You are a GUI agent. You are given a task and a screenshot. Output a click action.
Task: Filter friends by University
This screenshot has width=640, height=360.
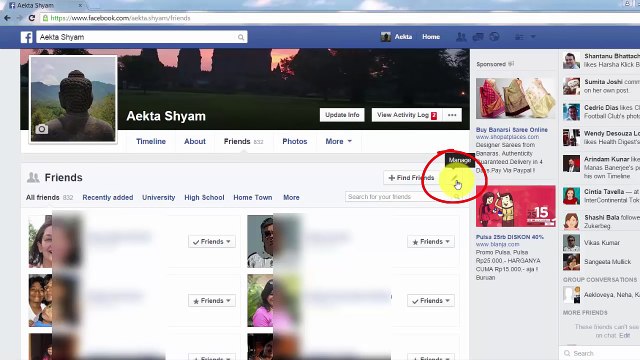tap(158, 198)
